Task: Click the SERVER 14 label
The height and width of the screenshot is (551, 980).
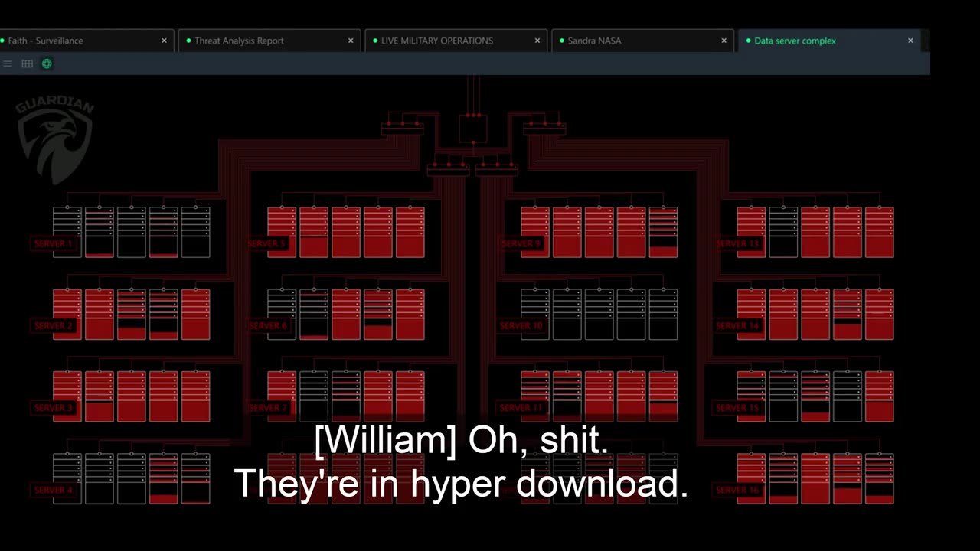Action: [737, 325]
